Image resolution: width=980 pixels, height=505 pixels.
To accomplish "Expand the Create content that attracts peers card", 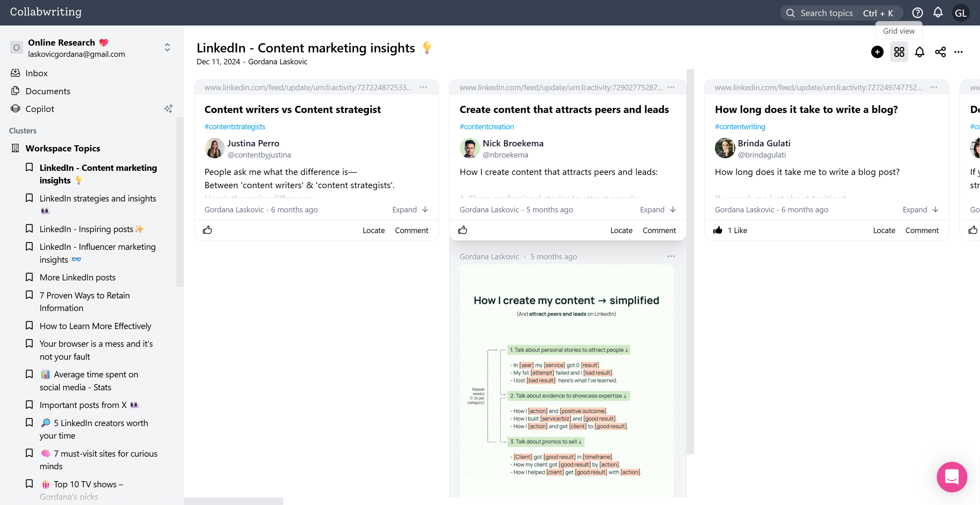I will coord(658,210).
